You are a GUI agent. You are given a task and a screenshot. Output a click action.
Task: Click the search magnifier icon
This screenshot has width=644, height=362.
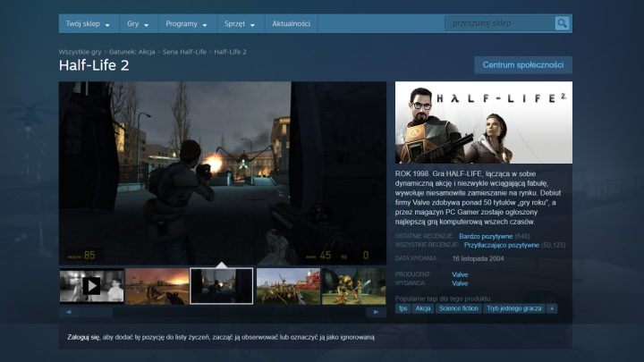point(562,23)
